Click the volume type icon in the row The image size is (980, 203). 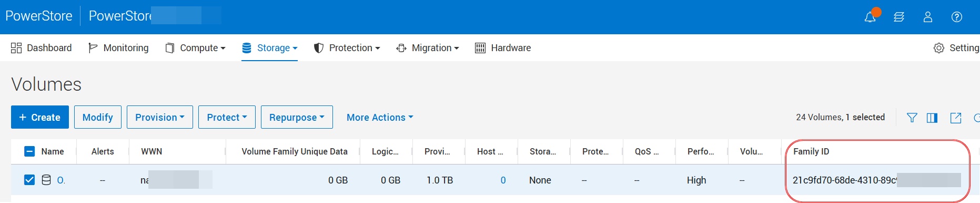point(46,180)
